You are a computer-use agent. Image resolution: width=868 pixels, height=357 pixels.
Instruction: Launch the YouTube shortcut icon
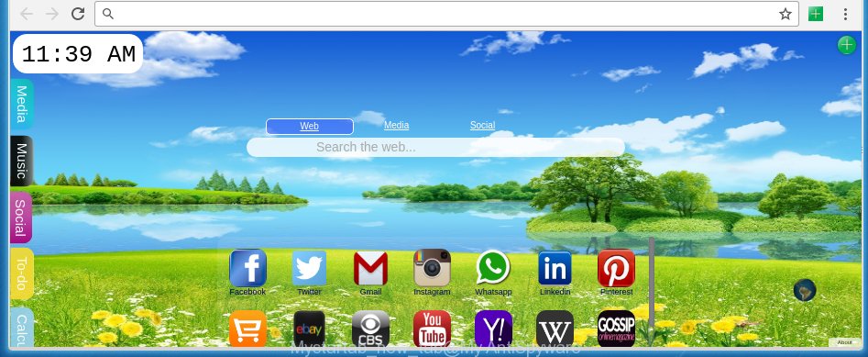432,329
